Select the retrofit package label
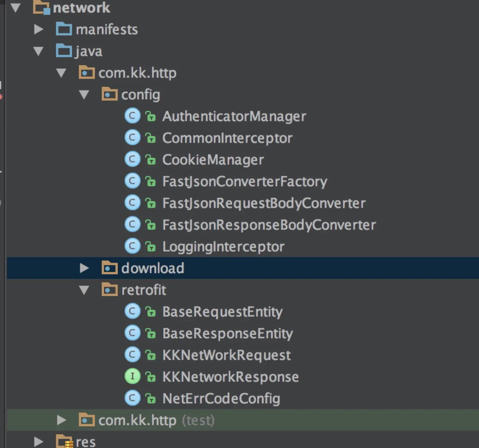The height and width of the screenshot is (448, 479). tap(144, 290)
